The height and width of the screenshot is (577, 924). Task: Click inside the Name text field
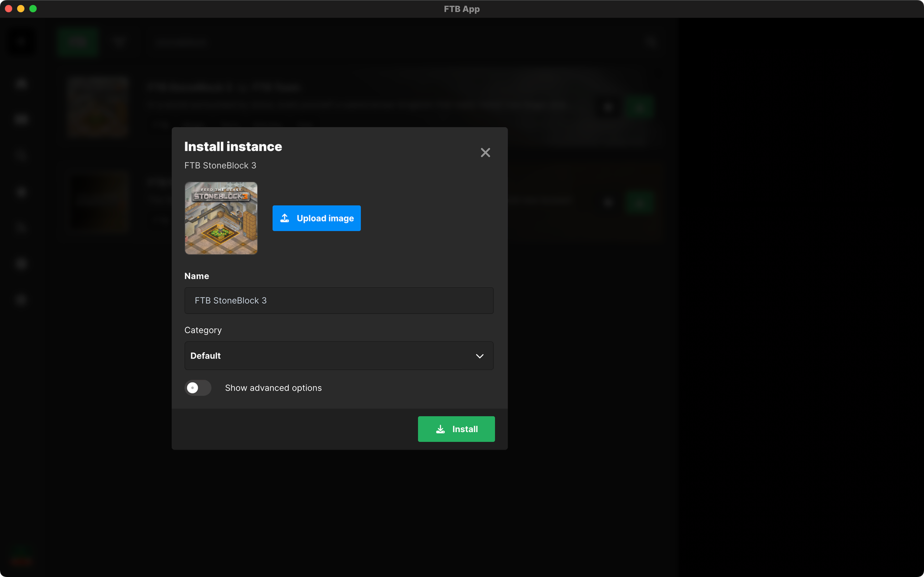(339, 300)
